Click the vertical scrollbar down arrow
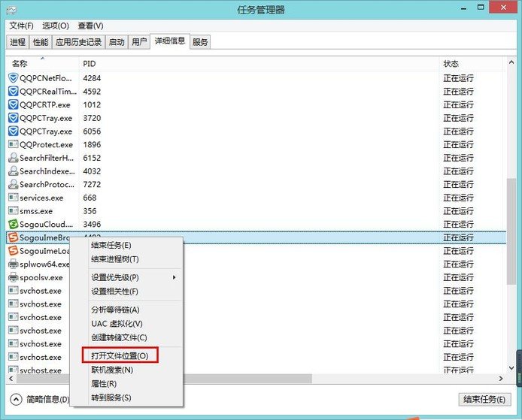 [511, 368]
